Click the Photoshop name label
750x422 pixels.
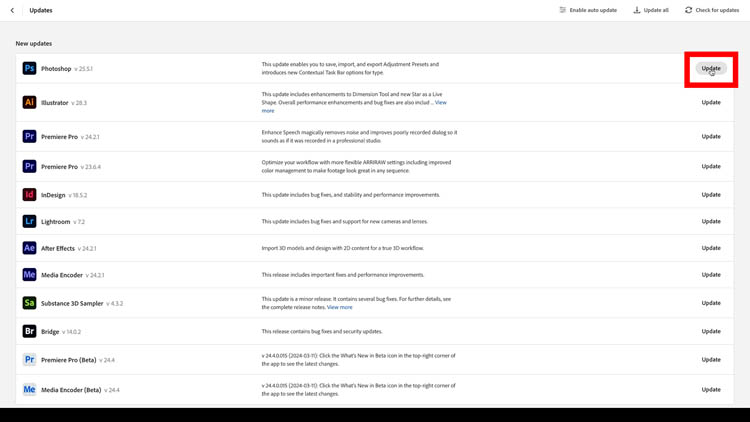click(x=56, y=69)
